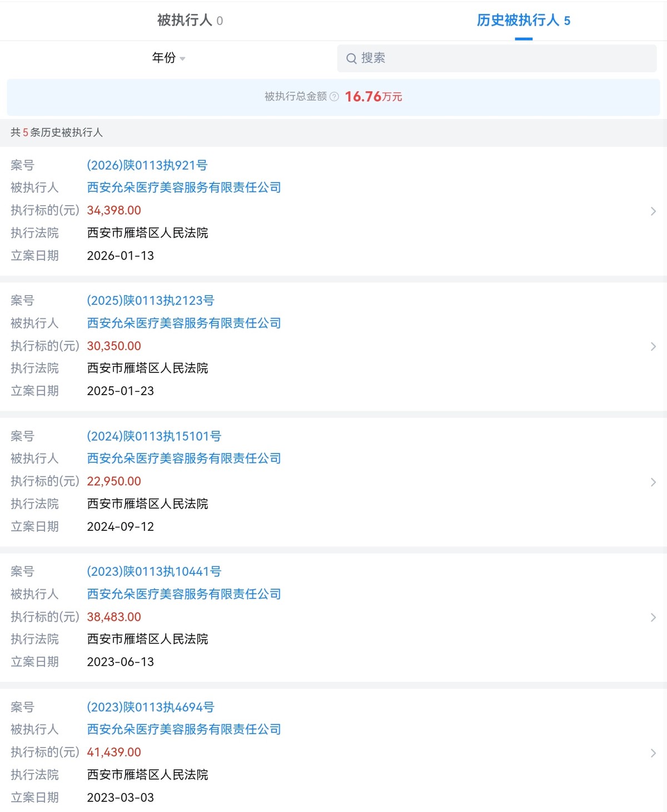Screen dimensions: 667x812
Task: Expand details chevron for 30,350.00 record
Action: (653, 346)
